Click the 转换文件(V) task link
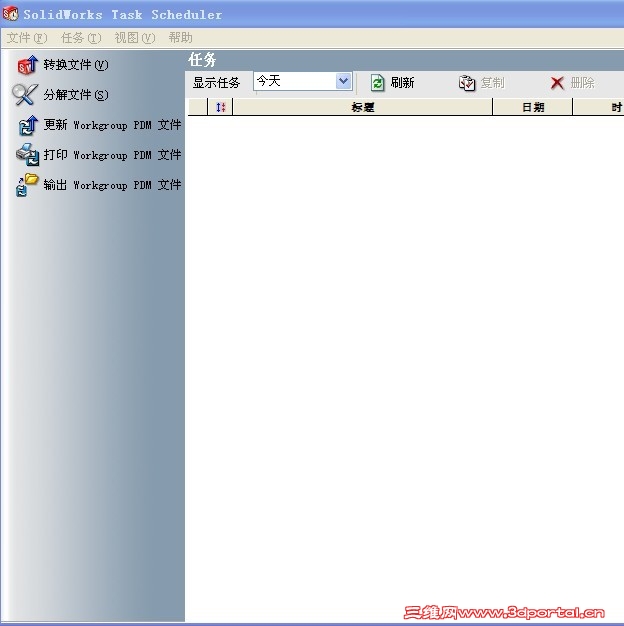 pos(76,65)
